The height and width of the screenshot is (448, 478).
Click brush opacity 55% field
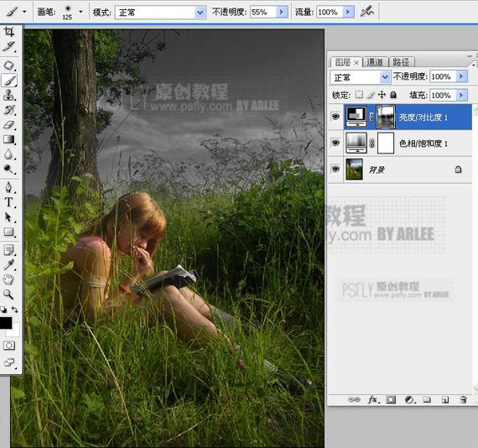(x=263, y=13)
